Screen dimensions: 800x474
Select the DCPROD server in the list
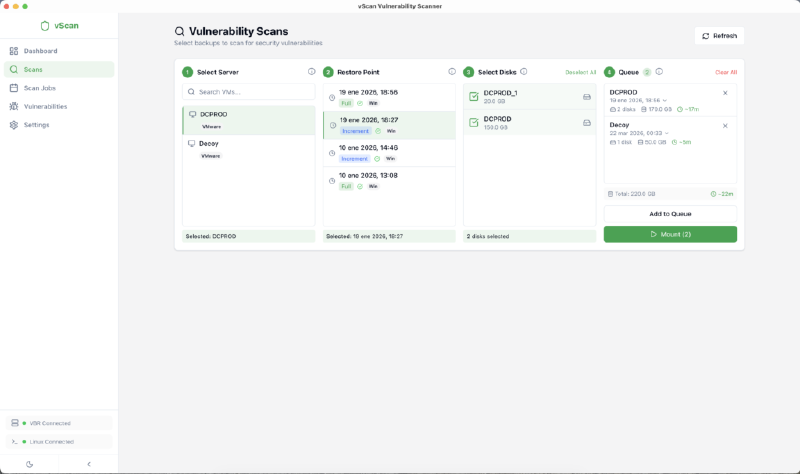coord(248,120)
